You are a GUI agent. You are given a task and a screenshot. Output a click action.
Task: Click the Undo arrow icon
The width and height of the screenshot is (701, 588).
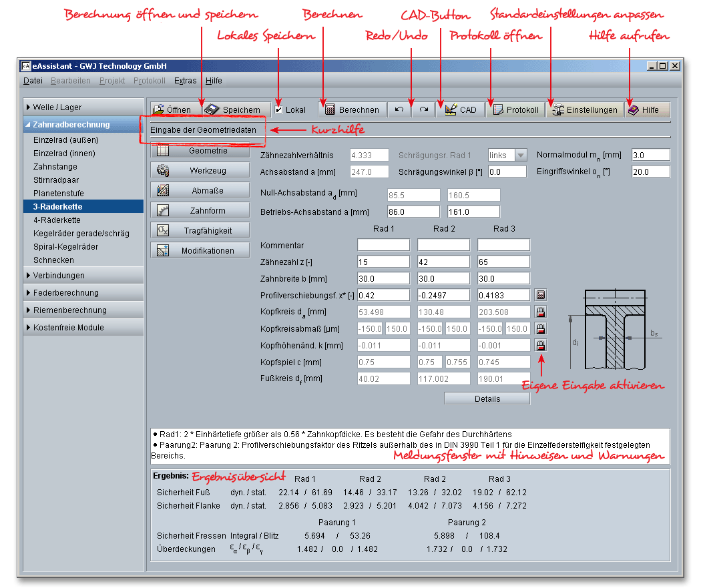pyautogui.click(x=399, y=110)
